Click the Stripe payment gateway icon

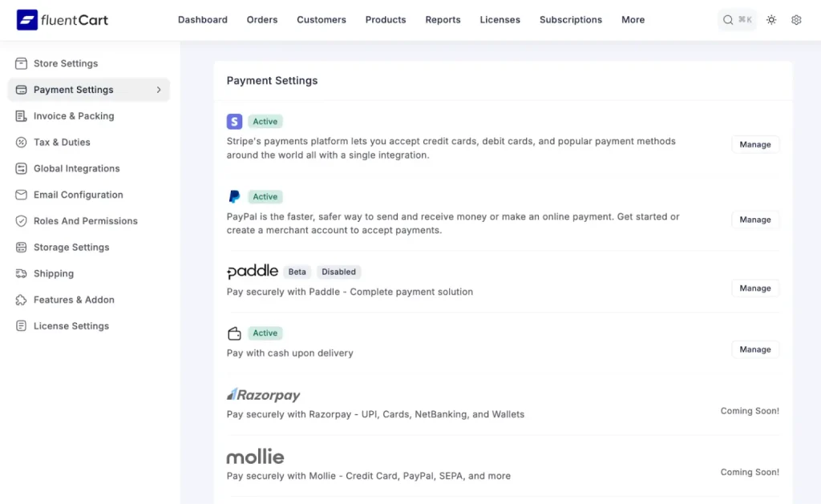point(234,120)
